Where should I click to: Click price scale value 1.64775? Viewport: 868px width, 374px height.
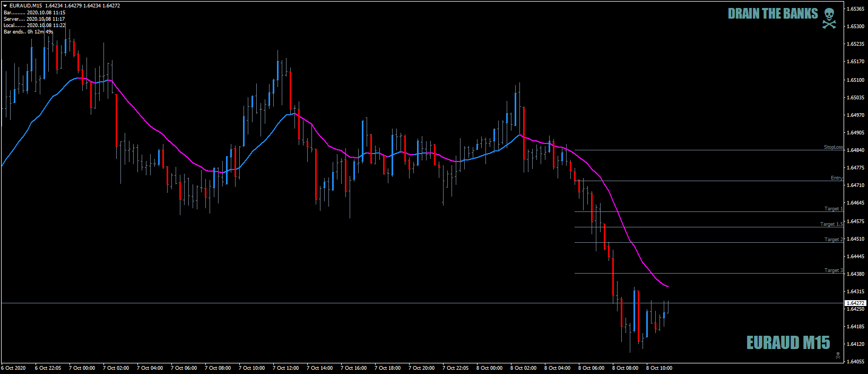[x=856, y=168]
